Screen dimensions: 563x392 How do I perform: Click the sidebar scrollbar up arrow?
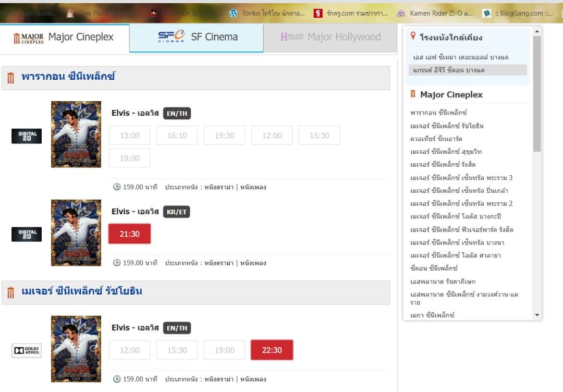point(537,31)
